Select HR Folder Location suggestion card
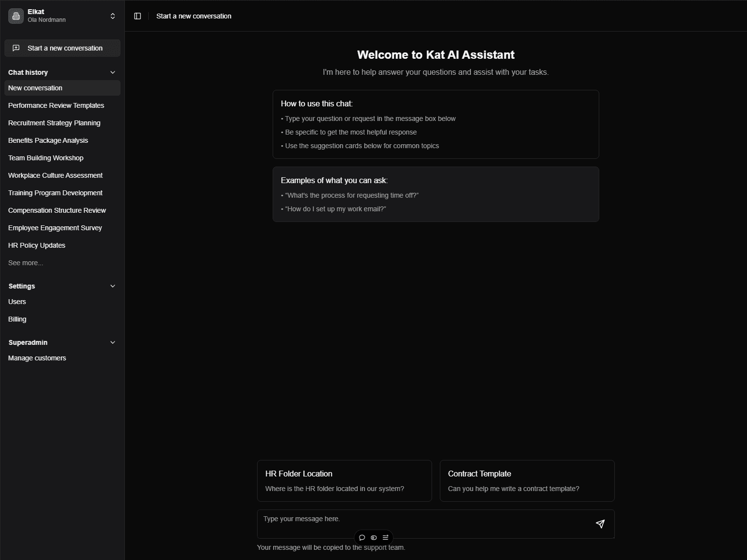 (344, 481)
